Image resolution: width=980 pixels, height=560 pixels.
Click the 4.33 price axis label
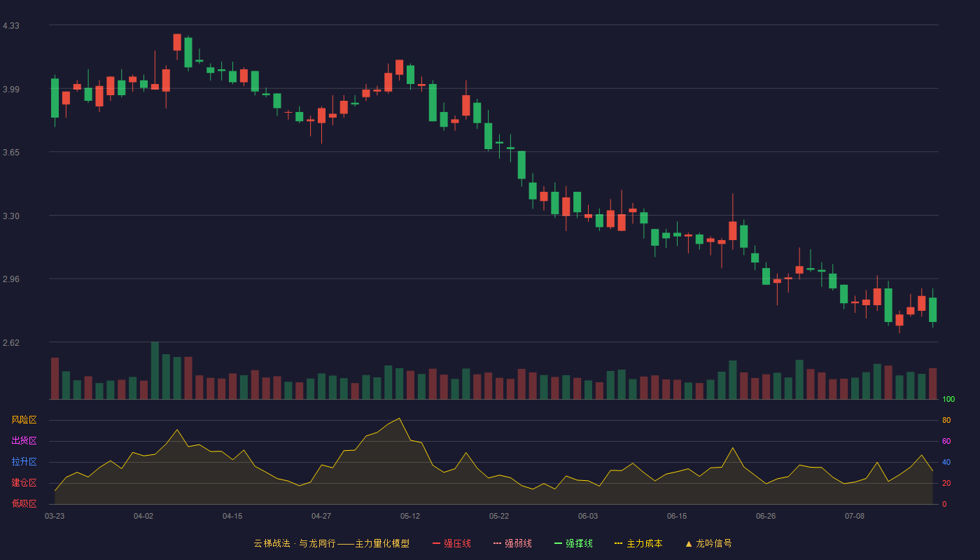11,26
